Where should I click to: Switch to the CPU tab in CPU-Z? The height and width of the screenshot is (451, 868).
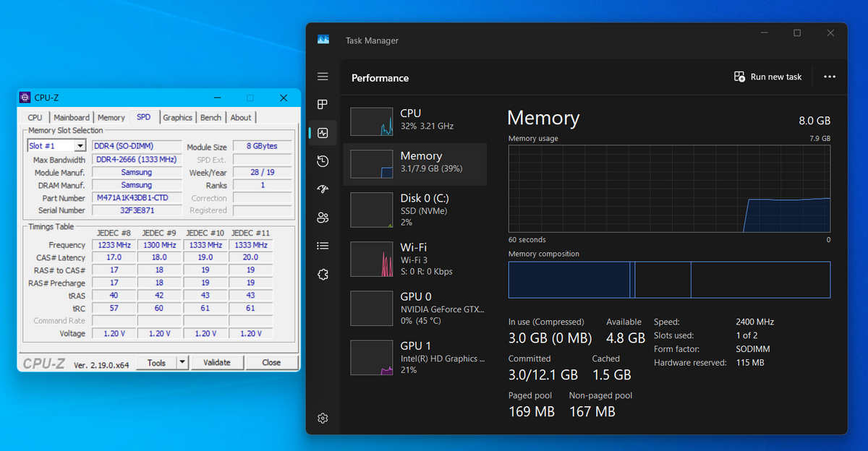pos(35,117)
